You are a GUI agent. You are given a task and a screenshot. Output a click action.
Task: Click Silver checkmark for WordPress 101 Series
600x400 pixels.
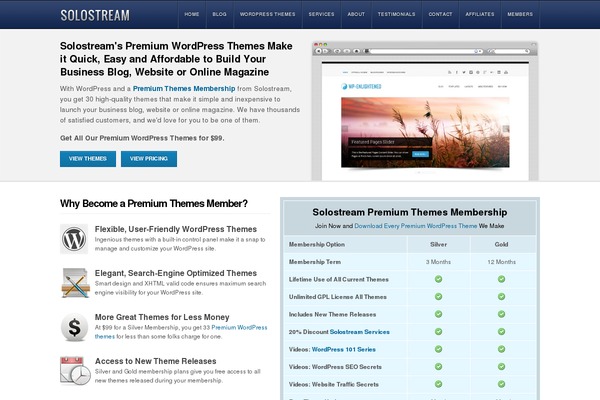click(x=439, y=349)
